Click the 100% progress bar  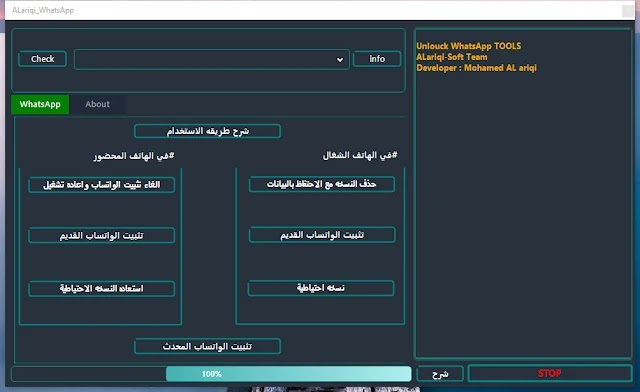pyautogui.click(x=211, y=374)
